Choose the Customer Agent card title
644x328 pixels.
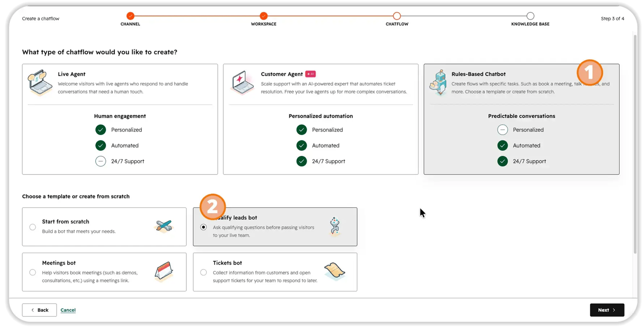click(282, 74)
